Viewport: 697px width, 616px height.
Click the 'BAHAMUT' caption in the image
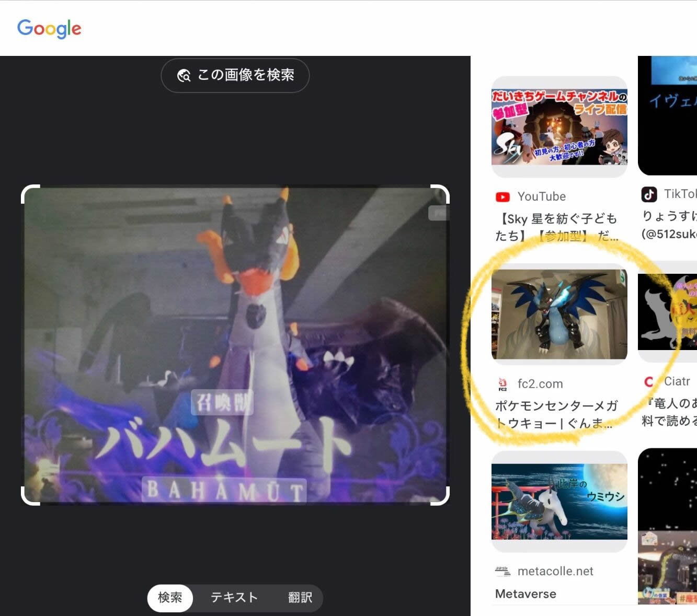click(x=224, y=491)
